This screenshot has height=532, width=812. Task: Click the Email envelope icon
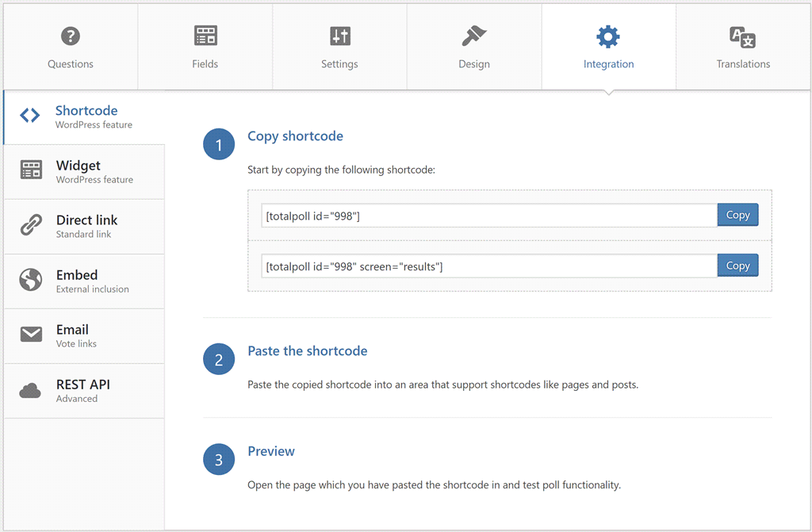point(31,334)
